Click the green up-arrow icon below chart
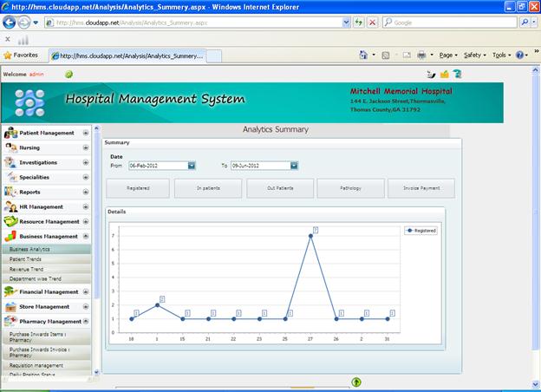This screenshot has width=541, height=392. [356, 382]
